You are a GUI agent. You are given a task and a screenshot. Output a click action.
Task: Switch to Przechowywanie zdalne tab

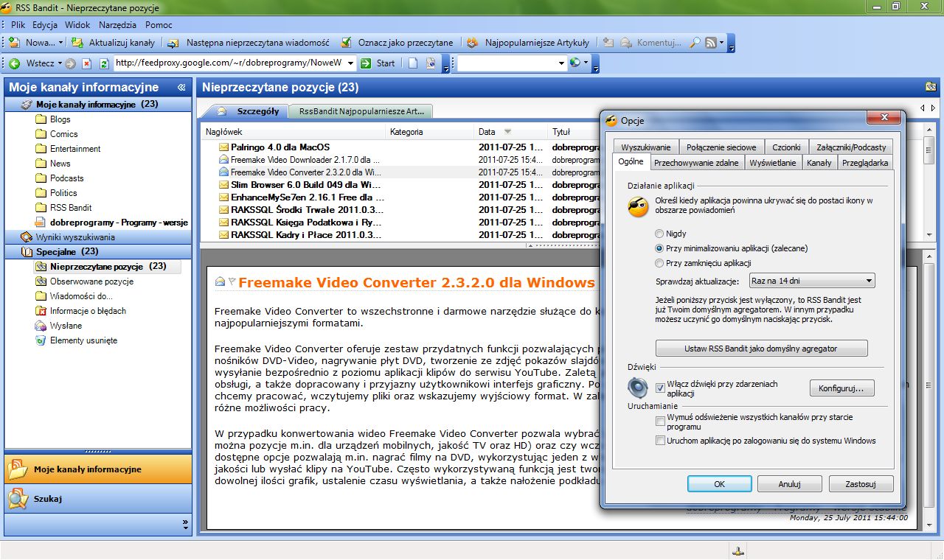pyautogui.click(x=696, y=163)
